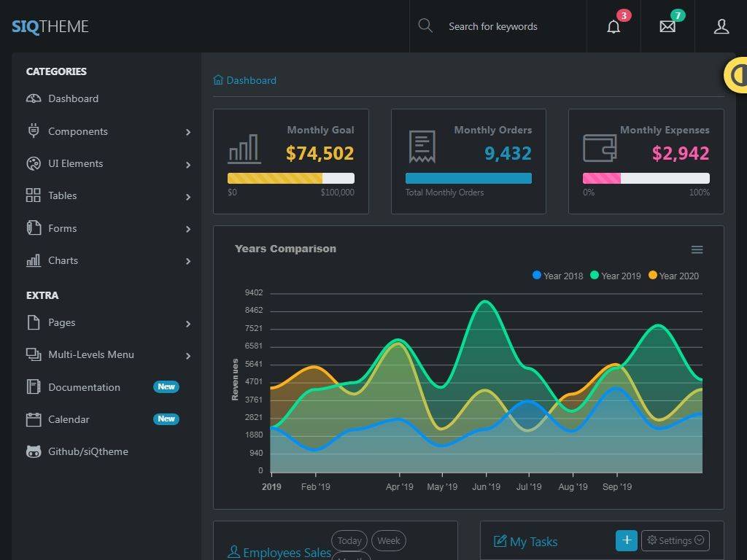Open the My Tasks Settings dropdown
747x560 pixels.
pos(675,540)
